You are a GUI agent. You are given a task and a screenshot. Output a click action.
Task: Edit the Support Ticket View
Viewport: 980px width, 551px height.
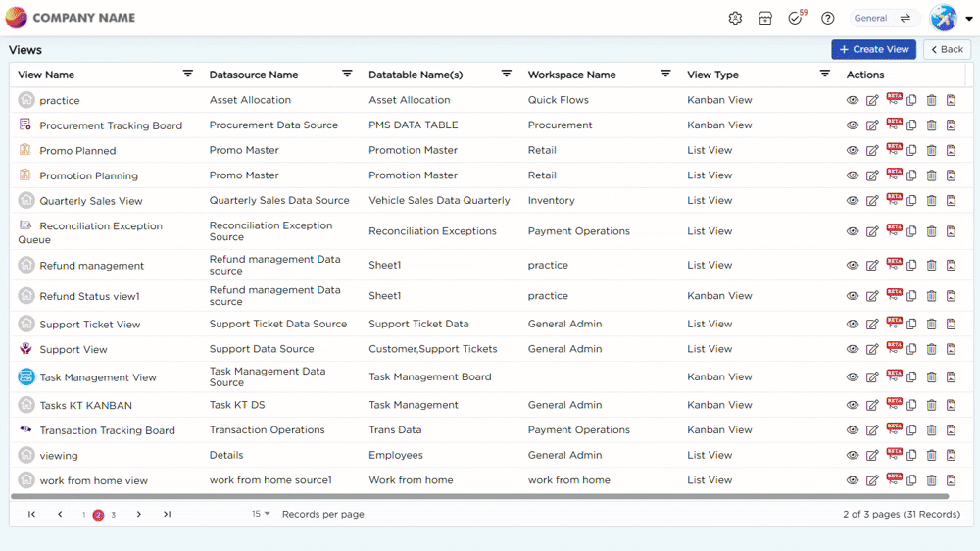pos(872,324)
